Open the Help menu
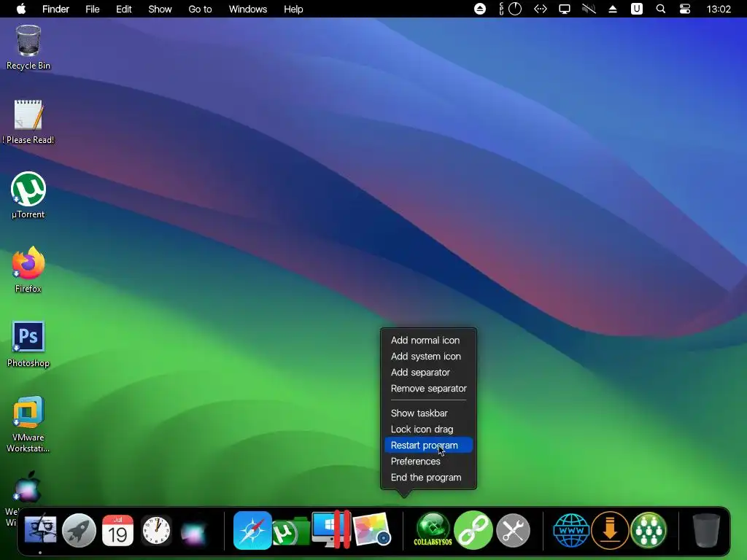The width and height of the screenshot is (747, 560). click(x=293, y=9)
